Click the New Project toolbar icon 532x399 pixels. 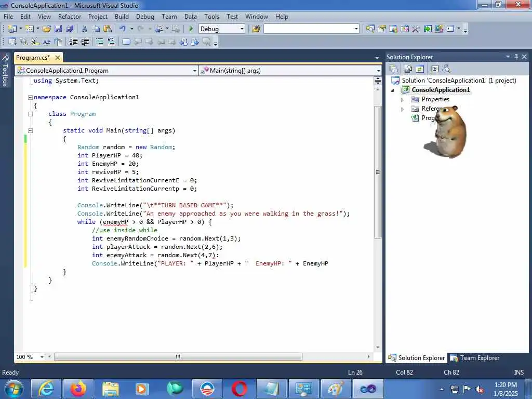coord(12,29)
